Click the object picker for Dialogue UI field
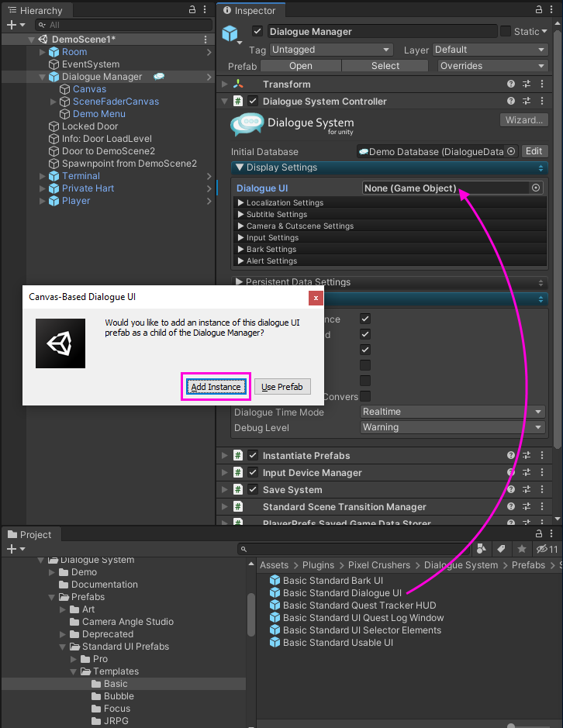Screen dimensions: 563x728 coord(536,188)
